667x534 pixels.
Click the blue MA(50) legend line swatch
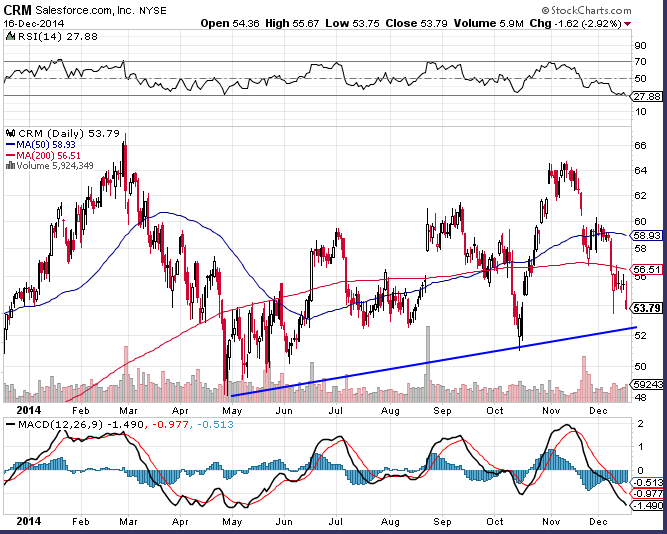[x=10, y=145]
